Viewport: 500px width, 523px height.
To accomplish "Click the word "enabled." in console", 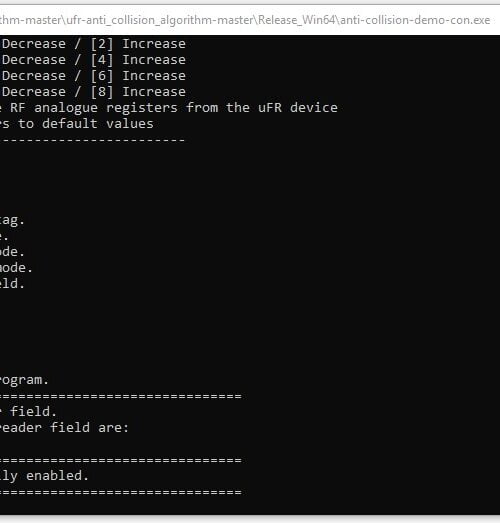I will tap(57, 476).
